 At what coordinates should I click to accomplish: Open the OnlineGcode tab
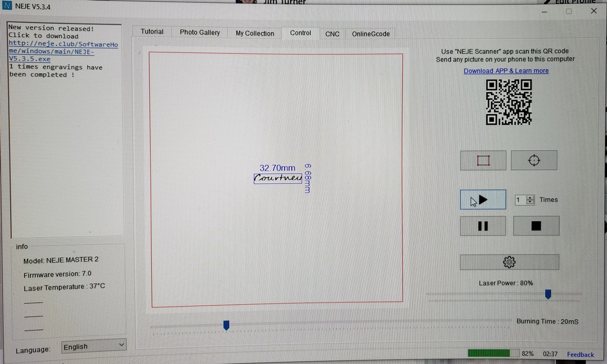coord(371,34)
